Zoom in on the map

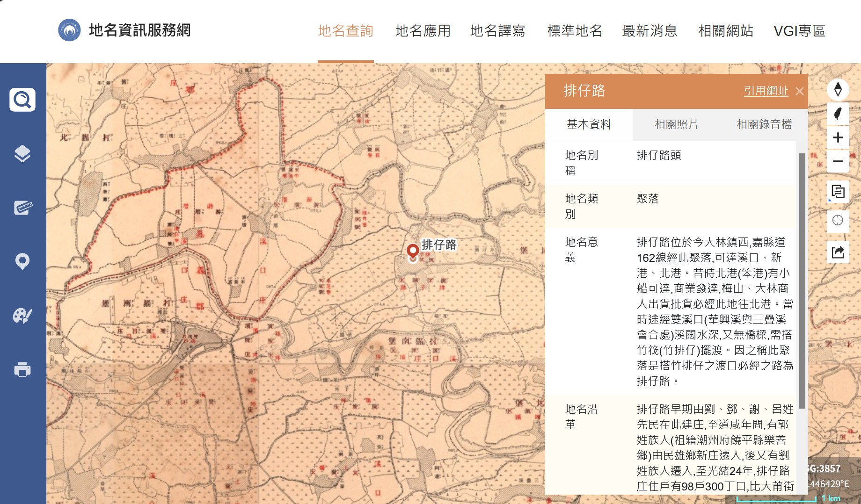pos(838,137)
